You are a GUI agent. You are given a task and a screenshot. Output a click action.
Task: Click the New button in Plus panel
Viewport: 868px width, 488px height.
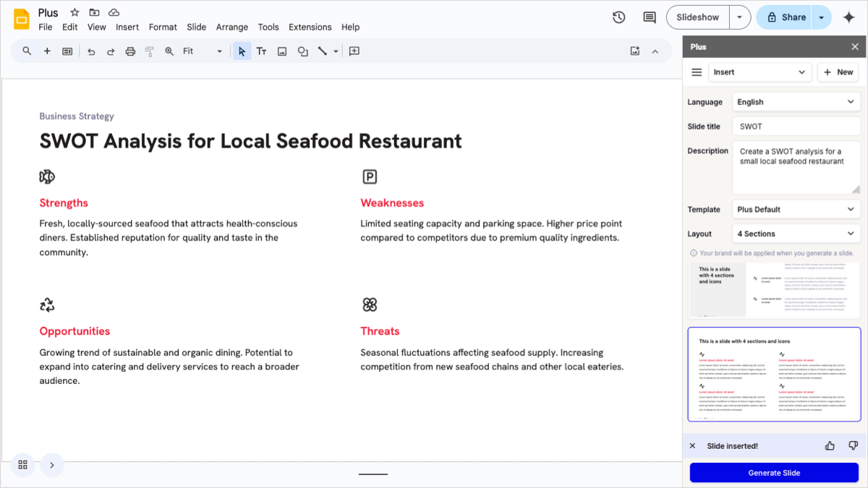(838, 72)
